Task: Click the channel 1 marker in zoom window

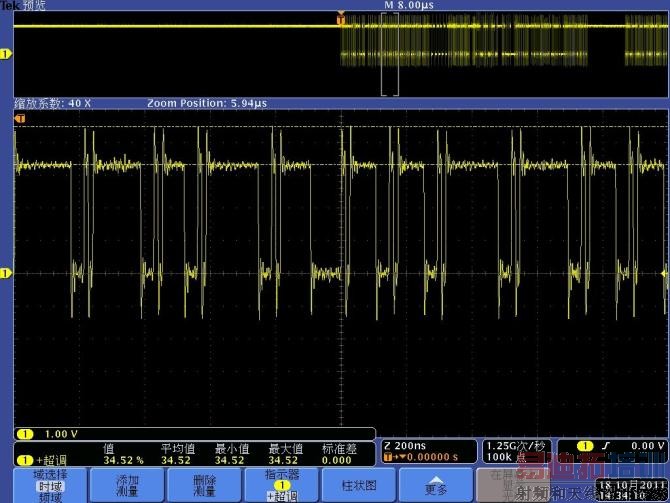Action: coord(6,272)
